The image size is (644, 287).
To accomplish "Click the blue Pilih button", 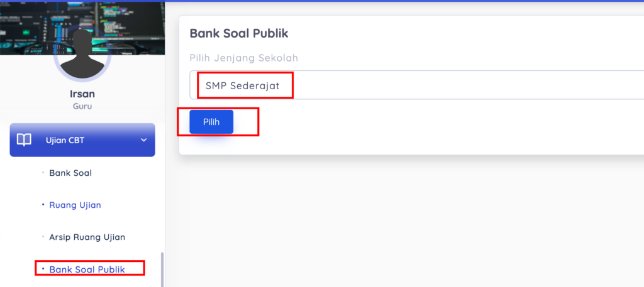I will [x=211, y=122].
